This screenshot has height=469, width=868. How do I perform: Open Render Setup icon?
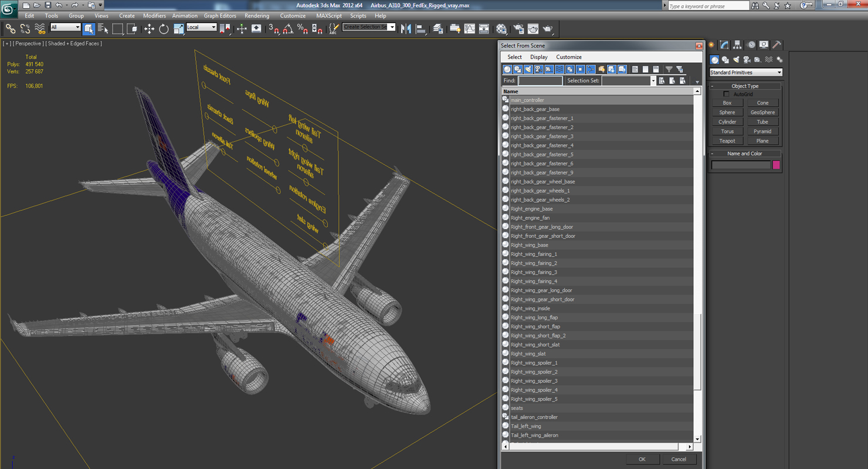518,28
